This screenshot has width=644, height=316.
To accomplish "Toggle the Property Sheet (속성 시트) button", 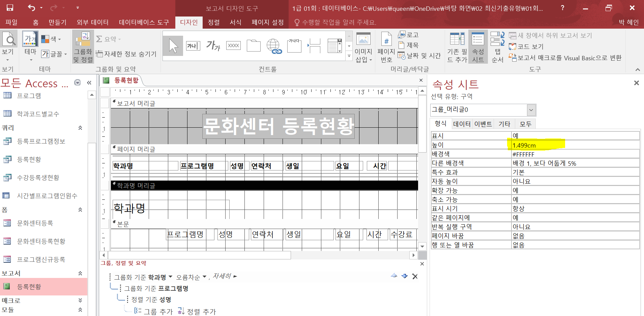I will pos(478,47).
